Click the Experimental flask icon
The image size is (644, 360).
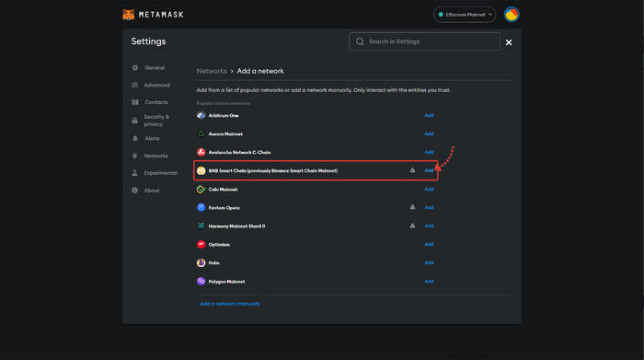click(x=134, y=173)
